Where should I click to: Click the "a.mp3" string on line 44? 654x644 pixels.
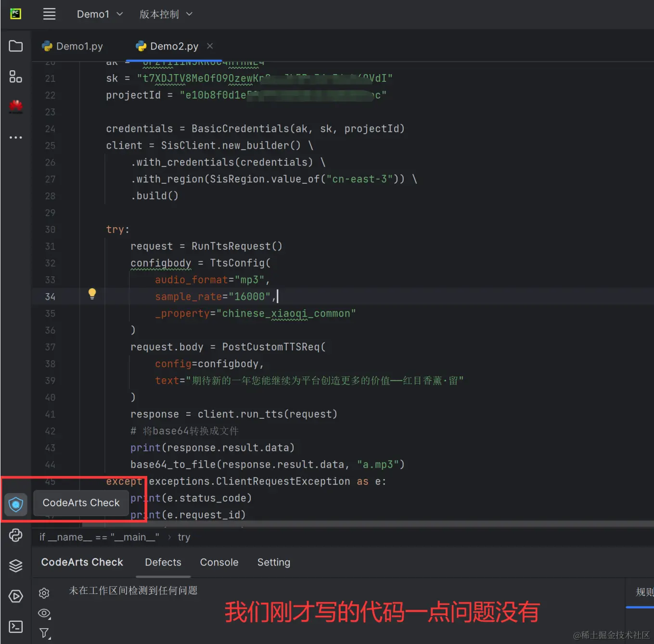coord(378,464)
